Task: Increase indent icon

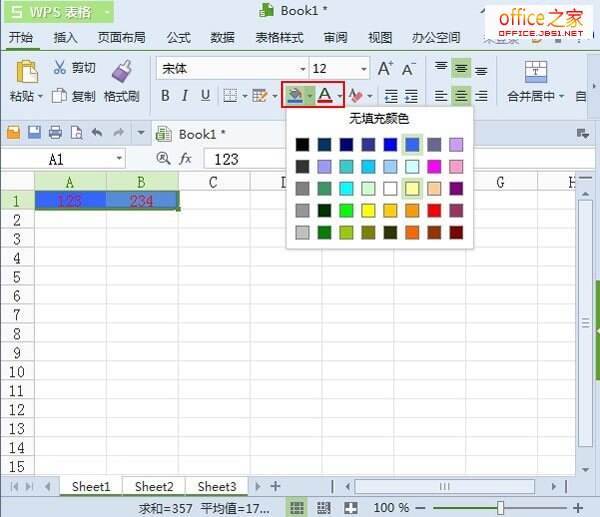Action: (411, 96)
